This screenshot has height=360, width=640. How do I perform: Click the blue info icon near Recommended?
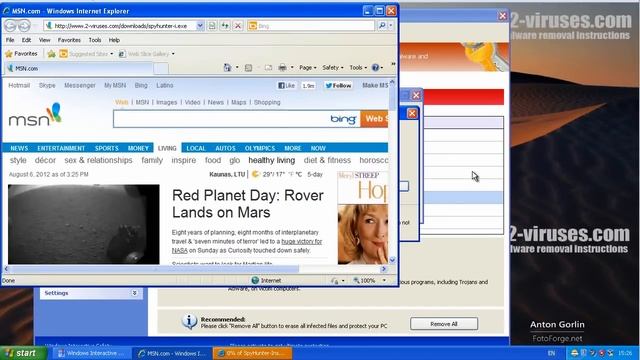[x=189, y=322]
